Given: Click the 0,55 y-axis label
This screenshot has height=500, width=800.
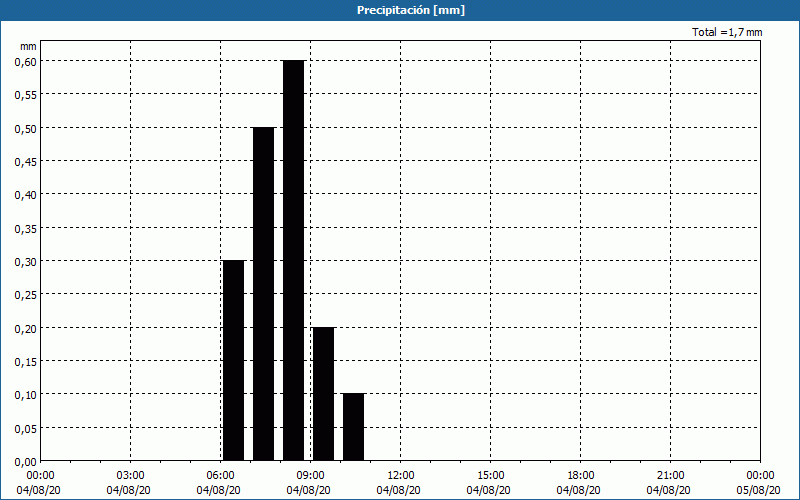Looking at the screenshot, I should [26, 94].
